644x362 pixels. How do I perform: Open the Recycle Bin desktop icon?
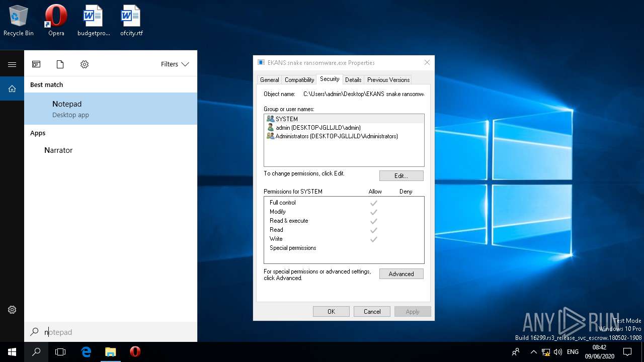pos(19,21)
